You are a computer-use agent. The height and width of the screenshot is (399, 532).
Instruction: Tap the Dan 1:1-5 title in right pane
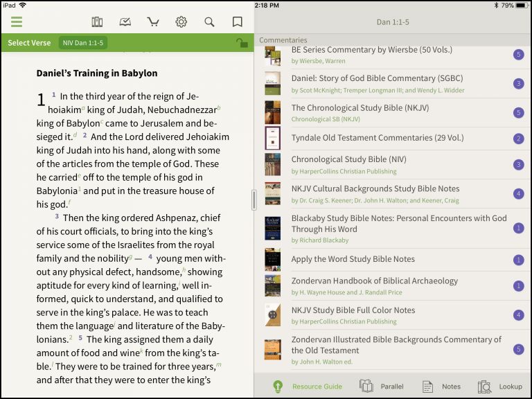393,22
